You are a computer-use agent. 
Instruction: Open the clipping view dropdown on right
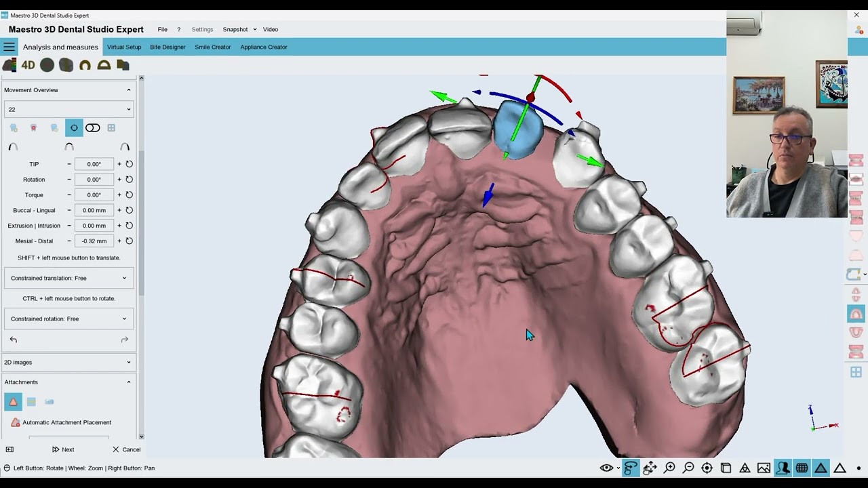(865, 274)
